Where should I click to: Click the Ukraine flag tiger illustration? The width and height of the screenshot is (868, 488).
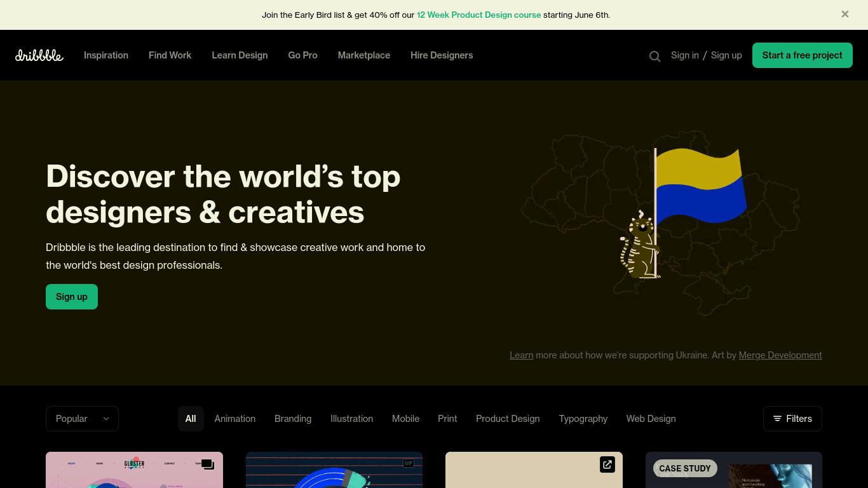coord(661,224)
